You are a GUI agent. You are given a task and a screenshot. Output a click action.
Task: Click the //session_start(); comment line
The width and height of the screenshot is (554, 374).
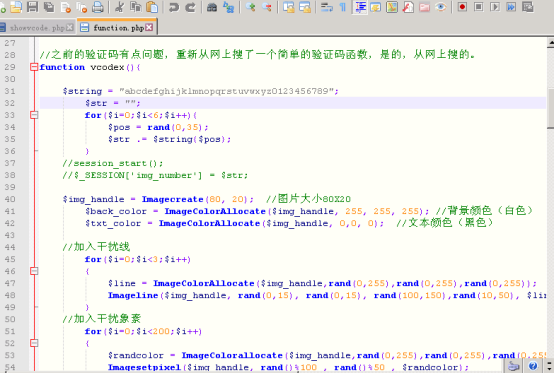tap(113, 163)
